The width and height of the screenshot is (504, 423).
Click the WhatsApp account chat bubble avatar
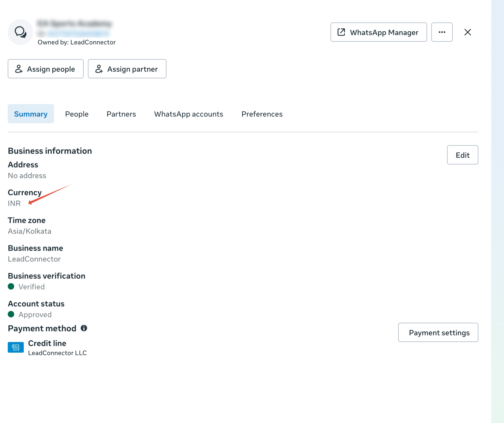pos(20,32)
